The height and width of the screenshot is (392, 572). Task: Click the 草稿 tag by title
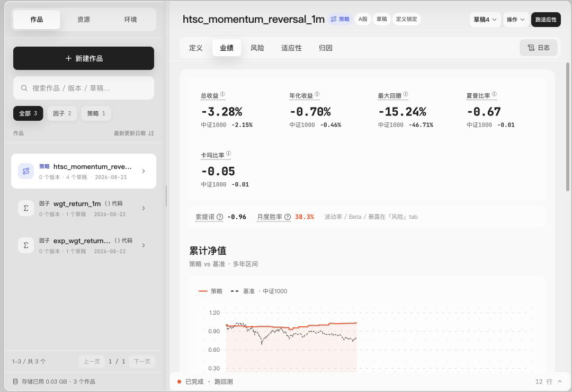coord(381,19)
